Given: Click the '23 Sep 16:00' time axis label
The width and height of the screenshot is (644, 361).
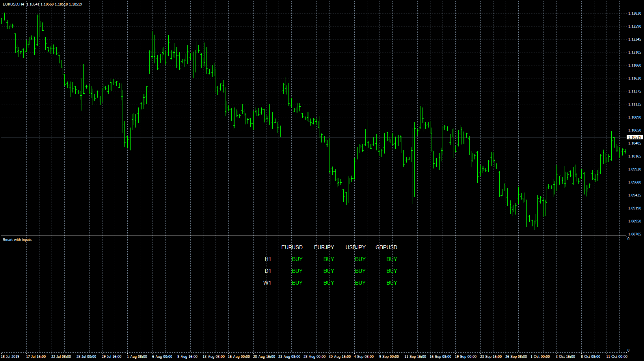Looking at the screenshot, I should (x=491, y=357).
